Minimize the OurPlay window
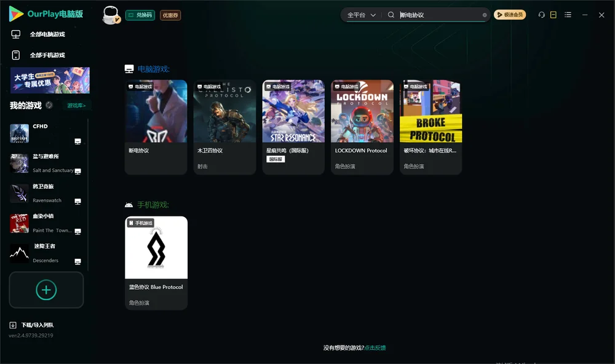This screenshot has width=615, height=364. point(585,15)
